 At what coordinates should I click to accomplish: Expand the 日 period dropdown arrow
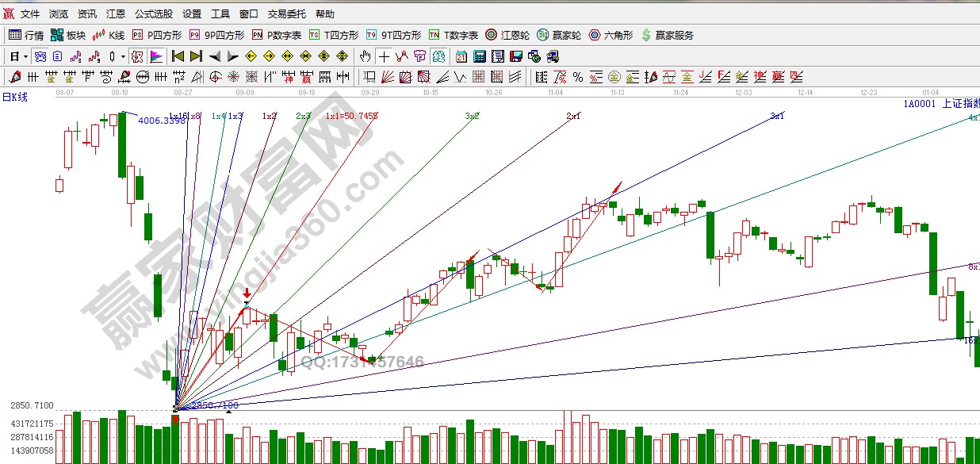tap(25, 56)
